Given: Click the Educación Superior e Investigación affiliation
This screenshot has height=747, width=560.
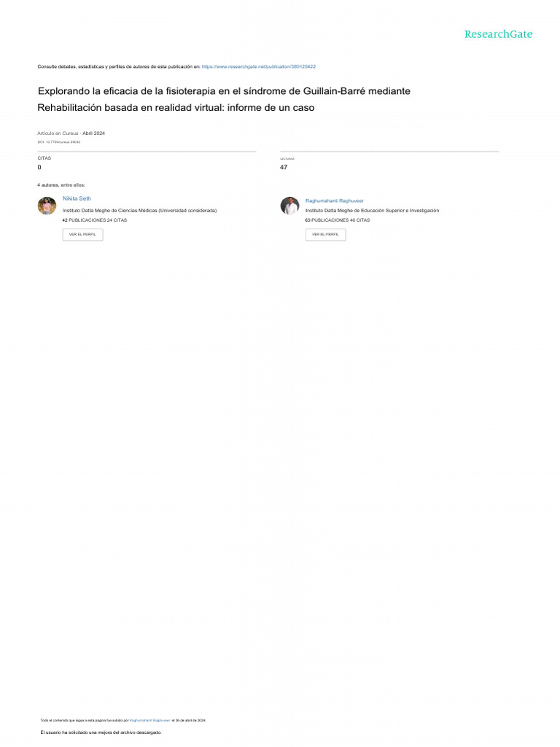Looking at the screenshot, I should pos(372,211).
